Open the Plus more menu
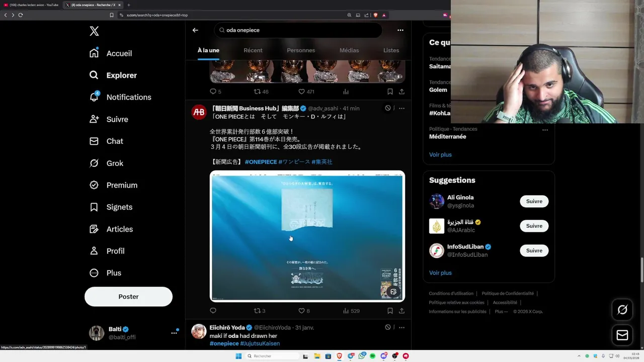This screenshot has height=362, width=644. click(105, 273)
